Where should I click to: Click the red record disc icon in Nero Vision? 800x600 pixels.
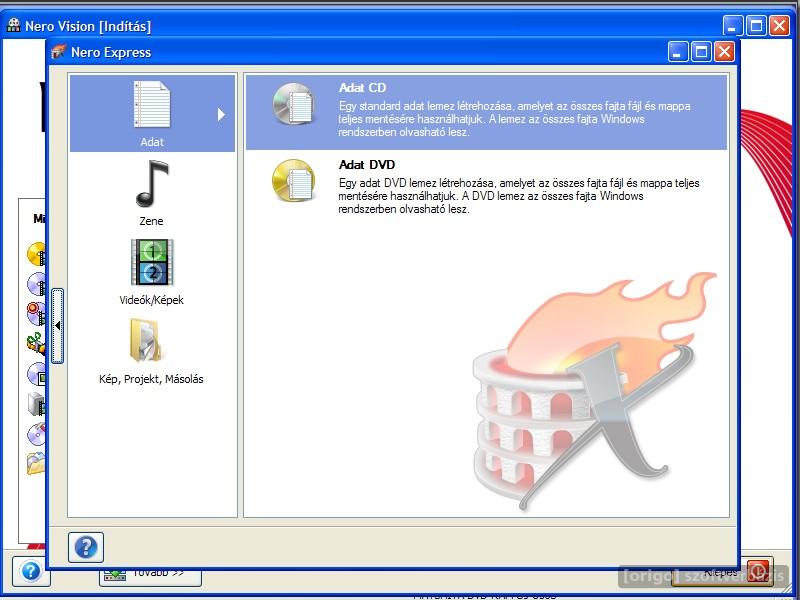[37, 313]
